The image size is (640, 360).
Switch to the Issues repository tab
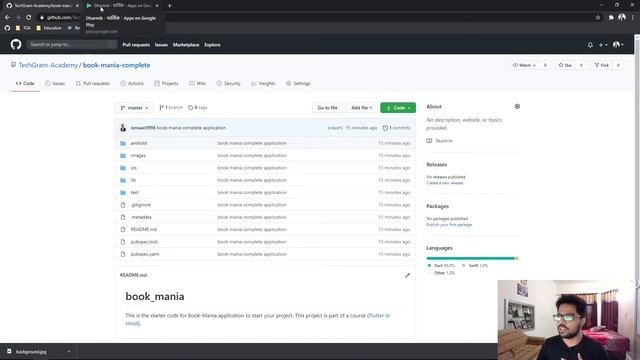[x=55, y=83]
